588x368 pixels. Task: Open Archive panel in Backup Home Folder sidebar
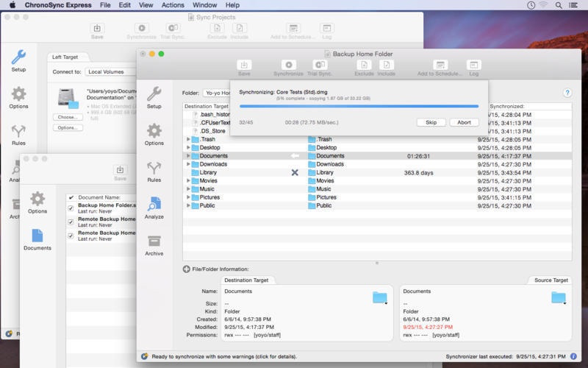pyautogui.click(x=154, y=244)
